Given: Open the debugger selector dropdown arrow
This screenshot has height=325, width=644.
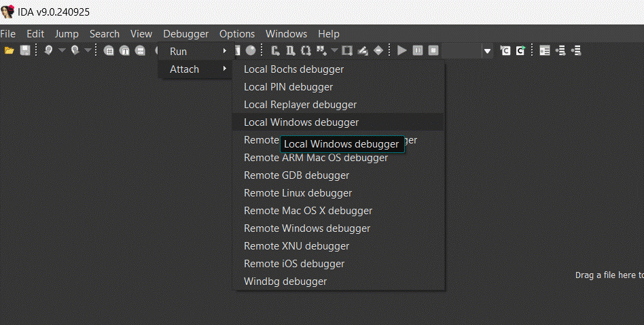Looking at the screenshot, I should 488,51.
